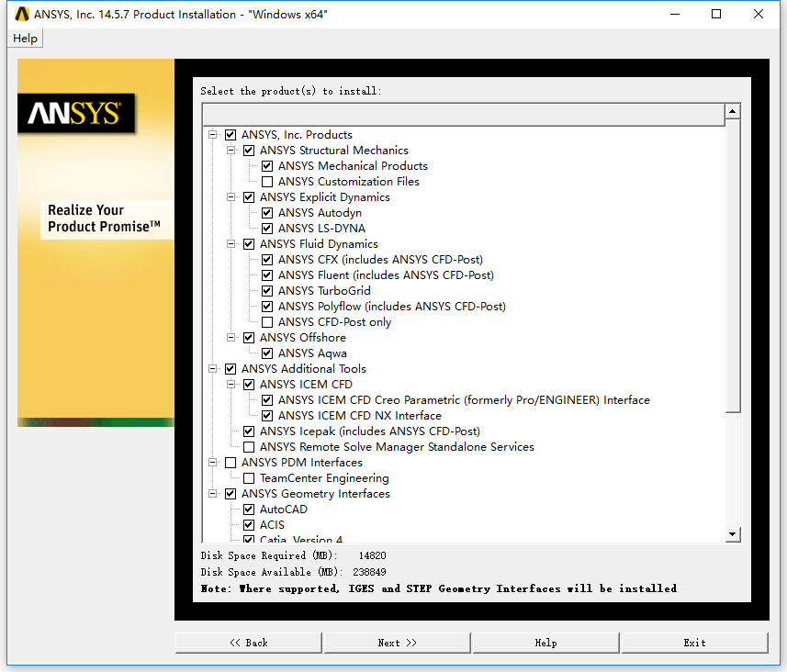The image size is (787, 672).
Task: Click the ANSYS application icon in title bar
Action: coord(22,14)
